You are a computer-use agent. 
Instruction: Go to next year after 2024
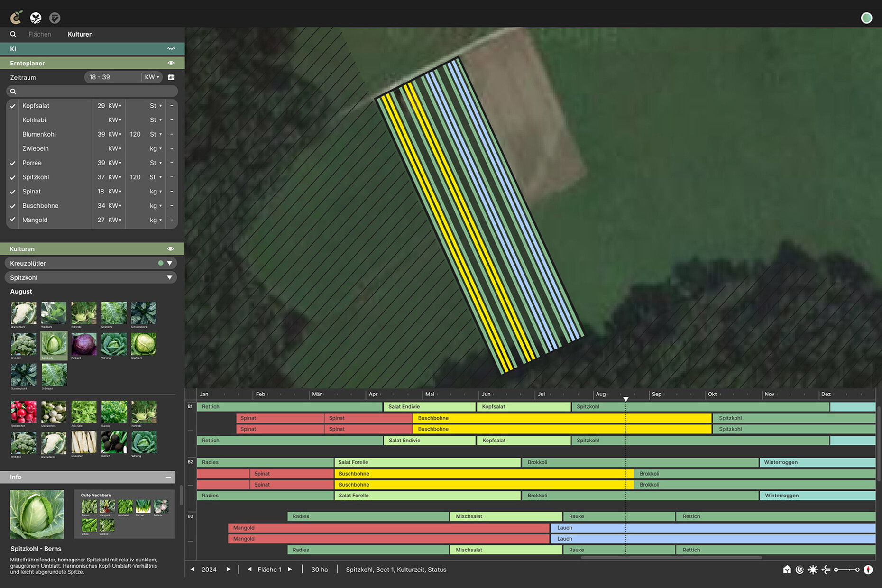(x=229, y=570)
